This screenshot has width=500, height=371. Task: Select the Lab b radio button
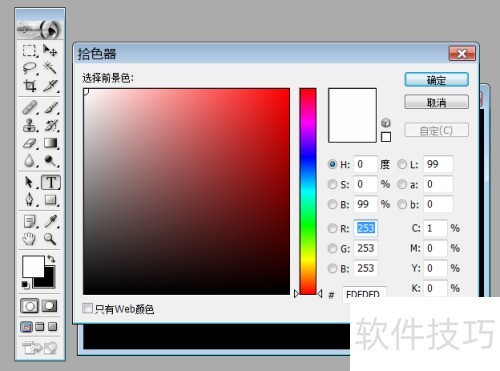[x=402, y=204]
